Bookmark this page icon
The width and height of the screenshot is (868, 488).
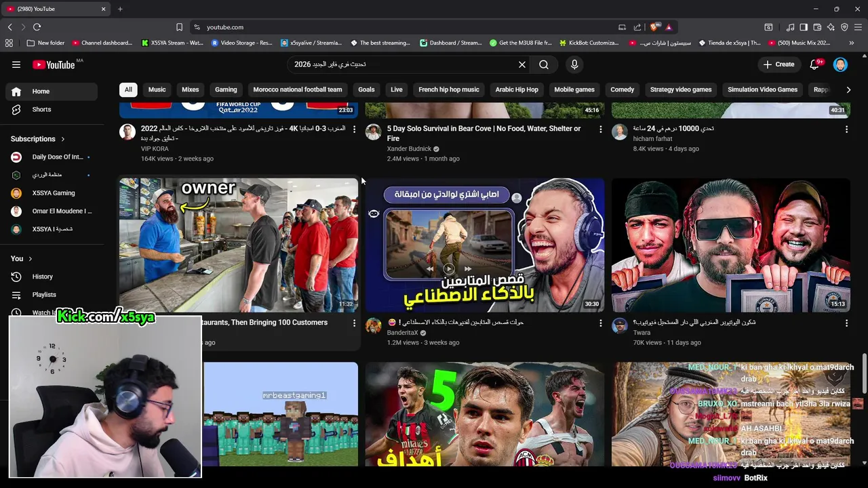179,27
